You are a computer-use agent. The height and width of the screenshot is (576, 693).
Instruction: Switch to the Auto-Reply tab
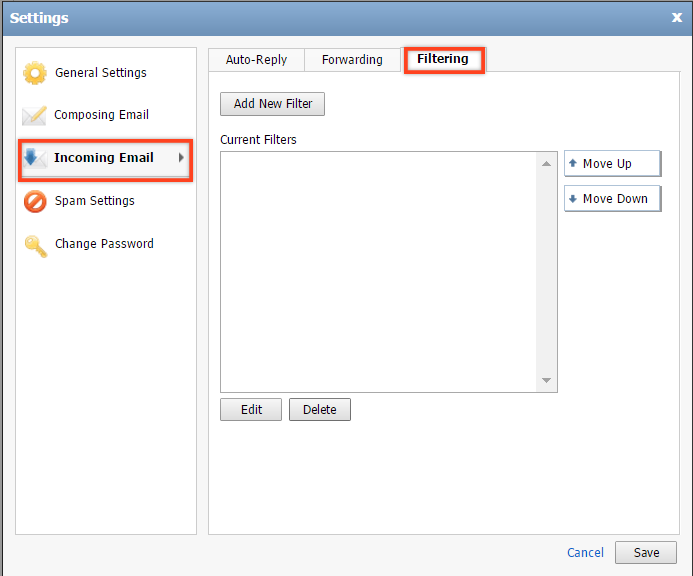pyautogui.click(x=256, y=60)
